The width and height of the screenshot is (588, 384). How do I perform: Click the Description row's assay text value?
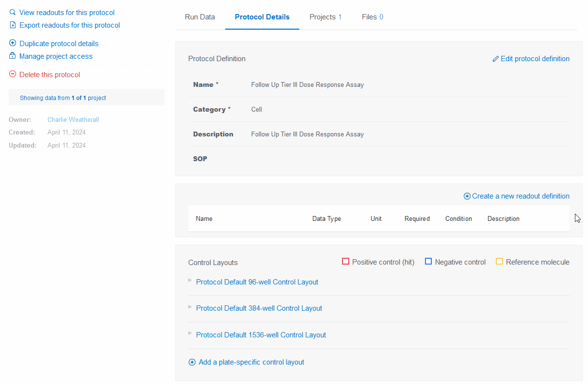[x=308, y=134]
